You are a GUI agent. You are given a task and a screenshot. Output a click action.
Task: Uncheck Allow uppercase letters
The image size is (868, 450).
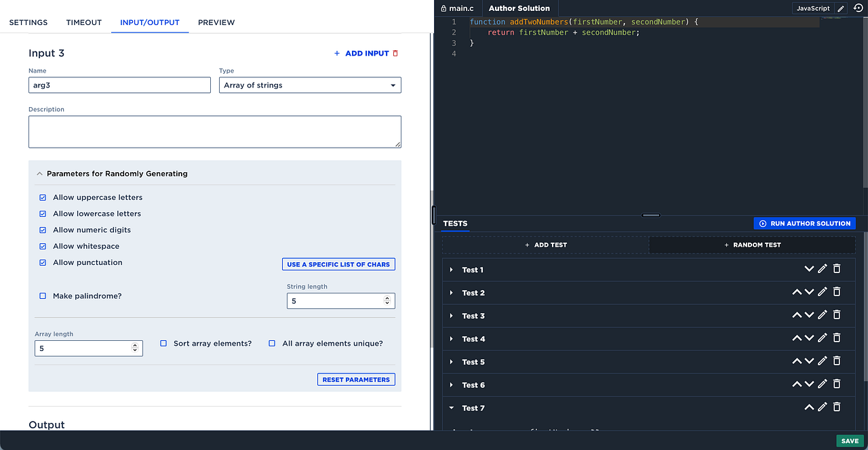[x=43, y=197]
